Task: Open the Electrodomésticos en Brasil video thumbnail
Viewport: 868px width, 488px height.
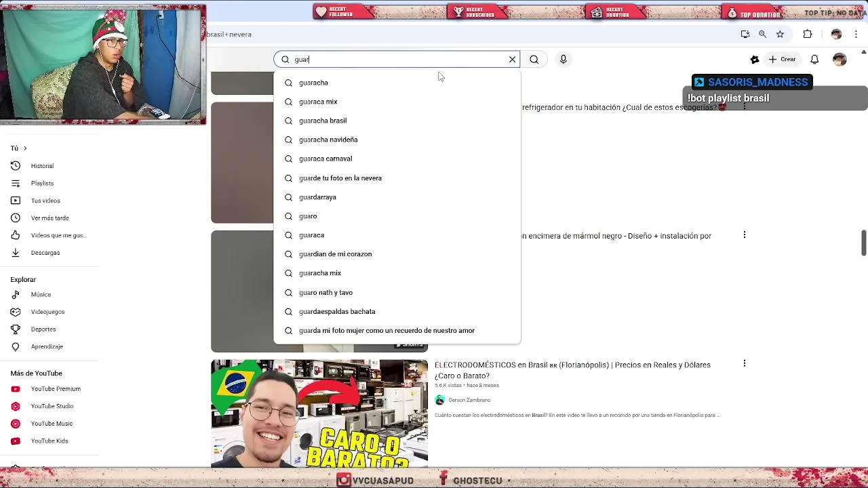Action: tap(319, 413)
